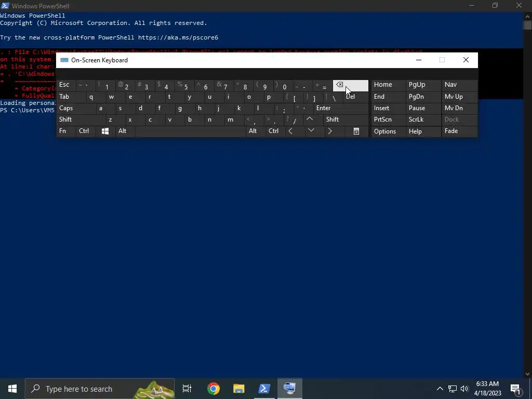532x399 pixels.
Task: Click the On-Screen Keyboard title bar icon
Action: pos(64,60)
